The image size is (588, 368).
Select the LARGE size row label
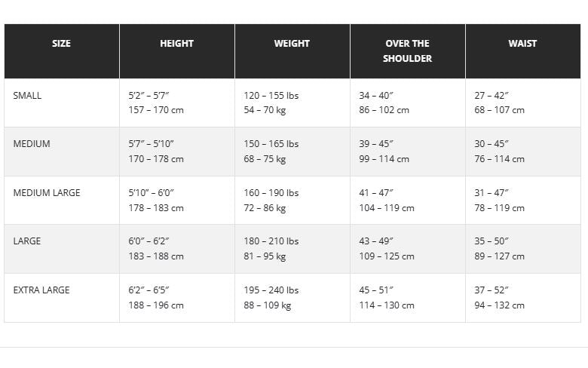coord(26,241)
